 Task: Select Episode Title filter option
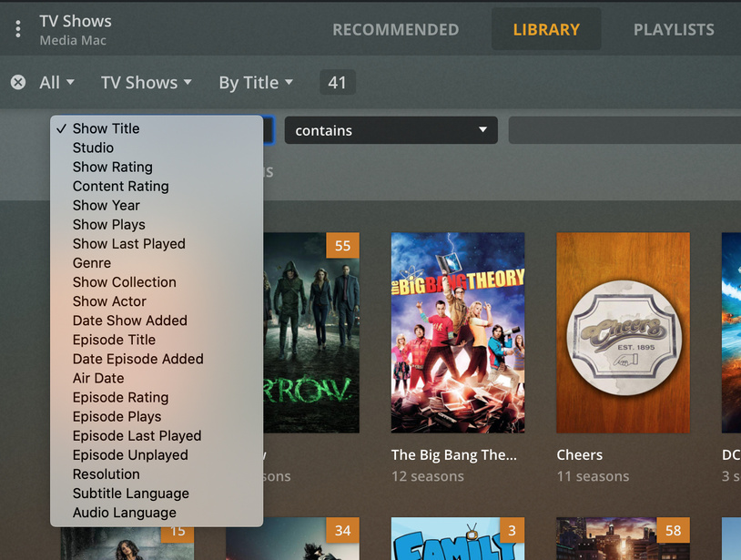click(x=157, y=340)
